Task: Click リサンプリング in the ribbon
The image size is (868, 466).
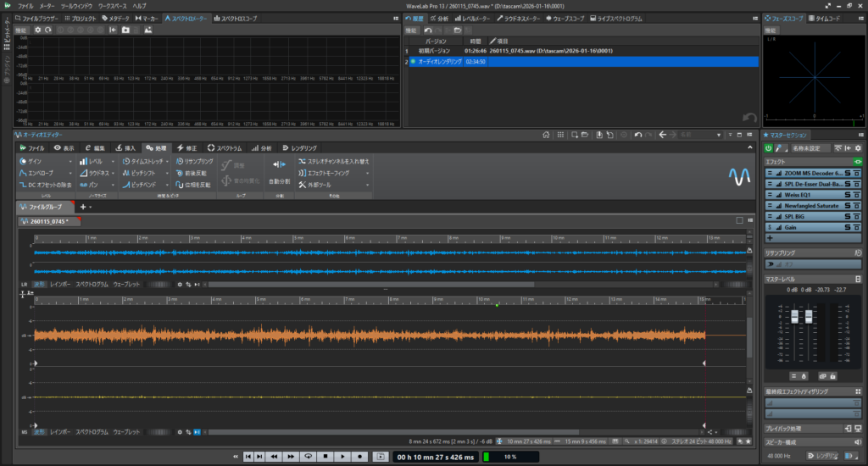Action: (197, 161)
